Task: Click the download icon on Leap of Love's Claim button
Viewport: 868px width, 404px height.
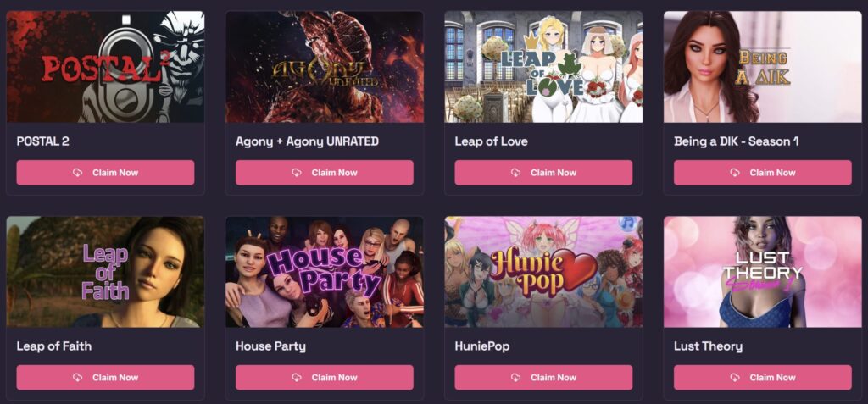Action: click(516, 173)
